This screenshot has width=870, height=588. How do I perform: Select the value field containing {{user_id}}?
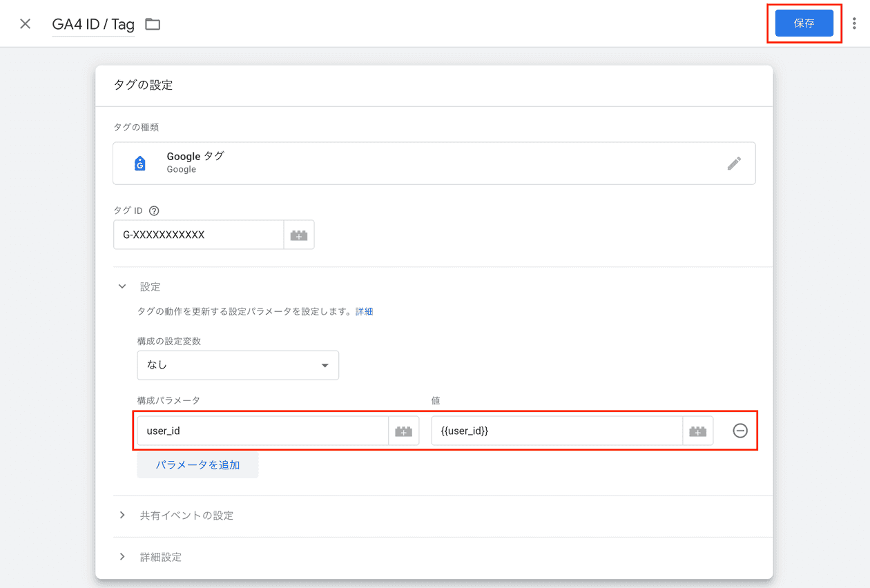point(556,430)
